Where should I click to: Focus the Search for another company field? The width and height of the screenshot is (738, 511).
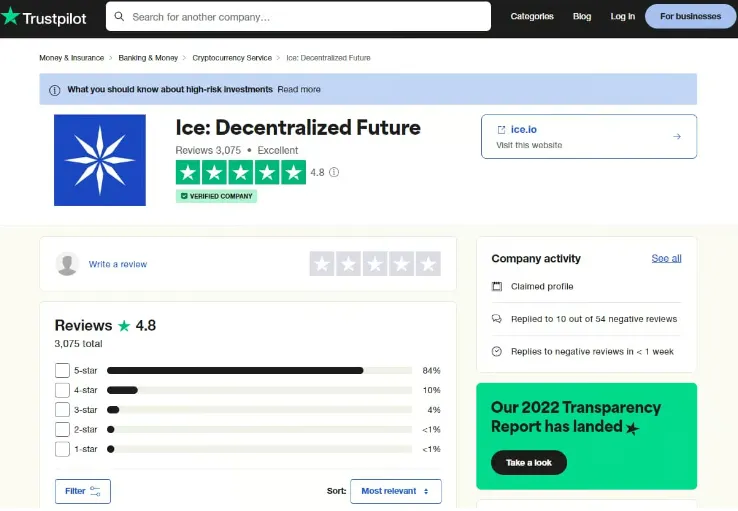298,16
